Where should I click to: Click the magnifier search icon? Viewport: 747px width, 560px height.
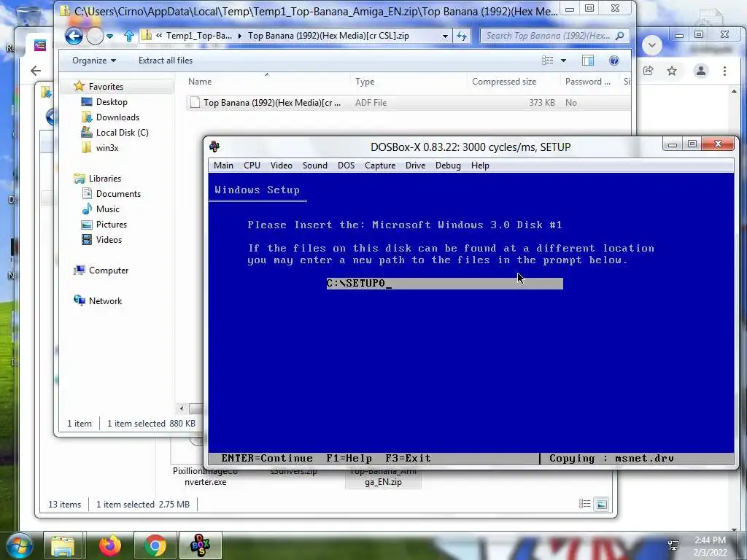(620, 36)
